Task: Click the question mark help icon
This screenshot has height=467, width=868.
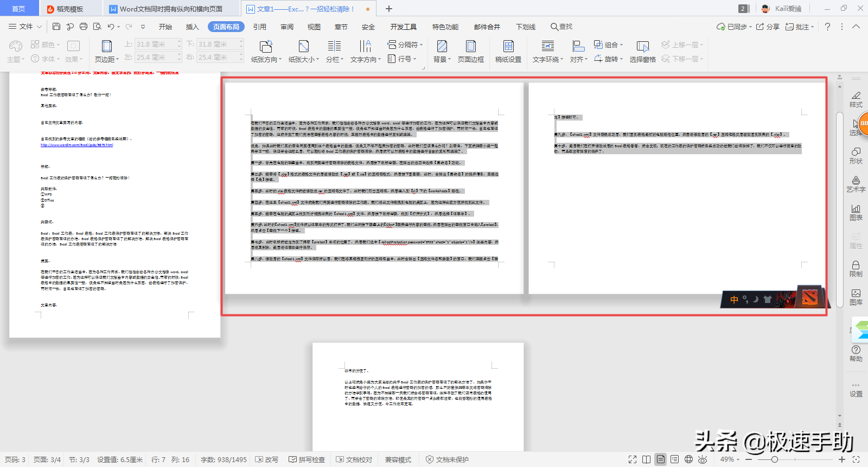Action: tap(827, 27)
